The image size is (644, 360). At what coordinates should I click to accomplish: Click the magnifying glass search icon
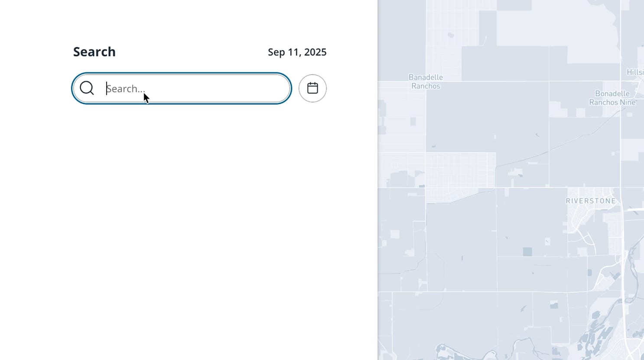(87, 88)
